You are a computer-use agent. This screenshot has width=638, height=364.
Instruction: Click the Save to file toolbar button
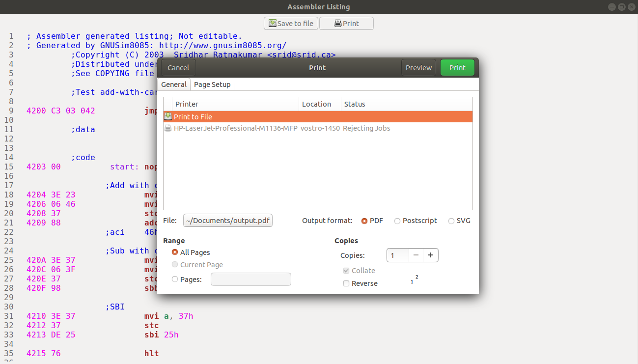click(291, 24)
